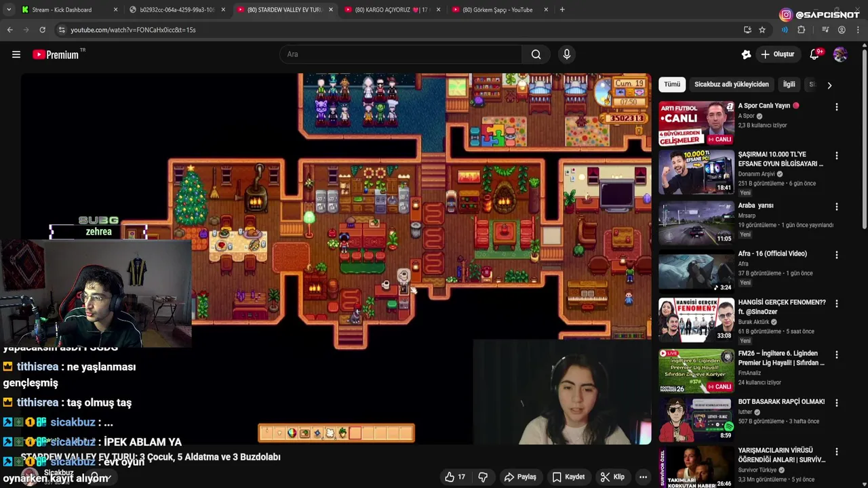
Task: Open the Araba yarısı thumbnail
Action: [x=696, y=222]
